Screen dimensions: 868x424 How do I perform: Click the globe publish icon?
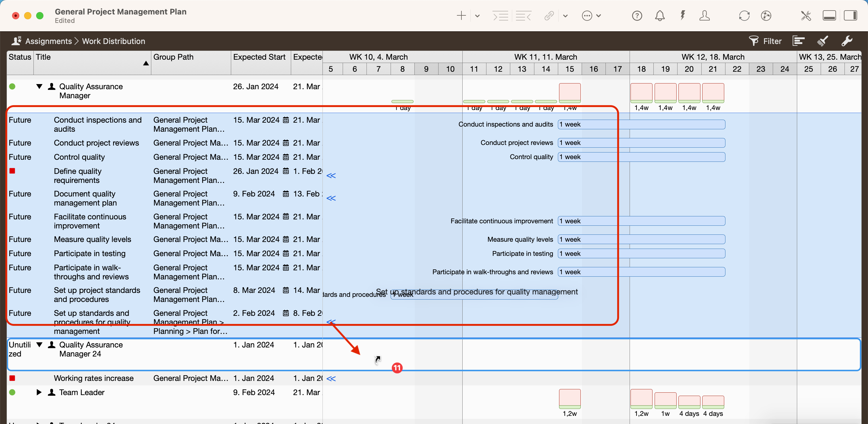(x=766, y=16)
